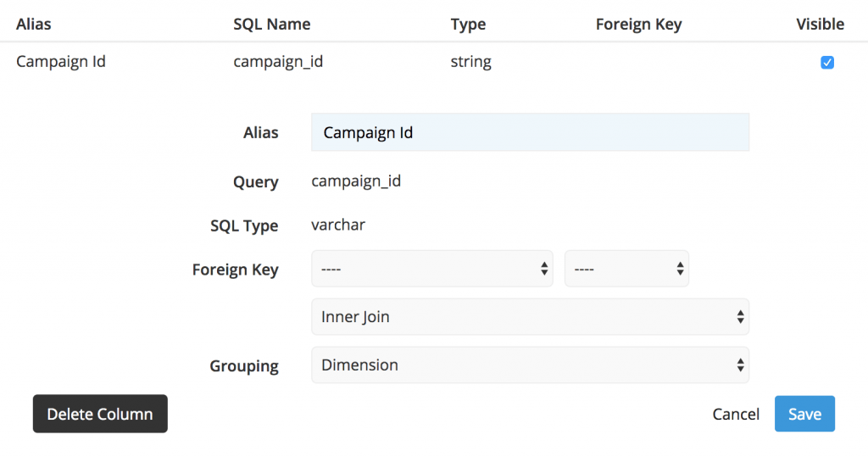Viewport: 868px width, 457px height.
Task: Click the Alias column header
Action: 34,24
